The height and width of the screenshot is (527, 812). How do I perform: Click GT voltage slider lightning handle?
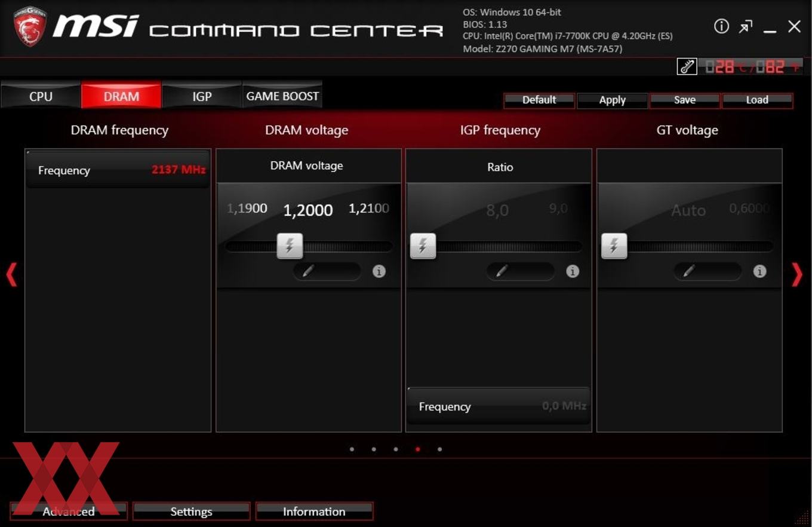point(614,246)
